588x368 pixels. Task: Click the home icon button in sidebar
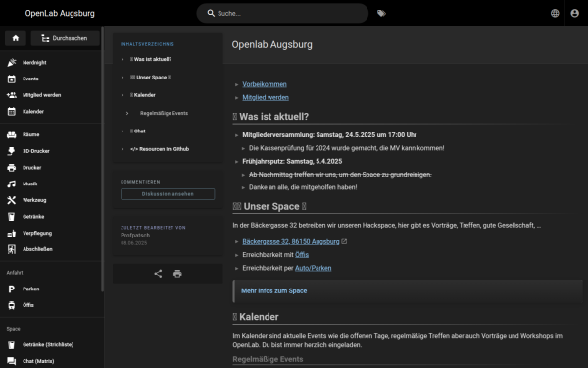(16, 38)
